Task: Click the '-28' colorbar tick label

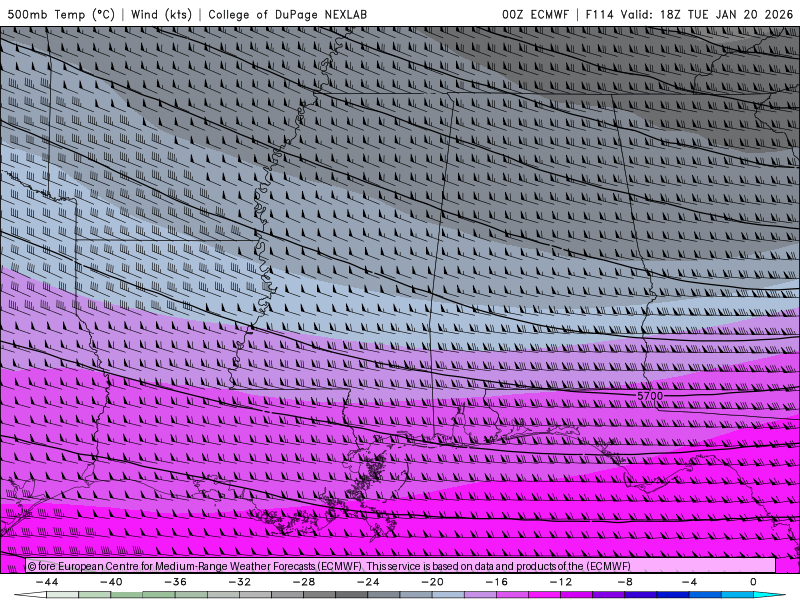Action: pyautogui.click(x=304, y=582)
